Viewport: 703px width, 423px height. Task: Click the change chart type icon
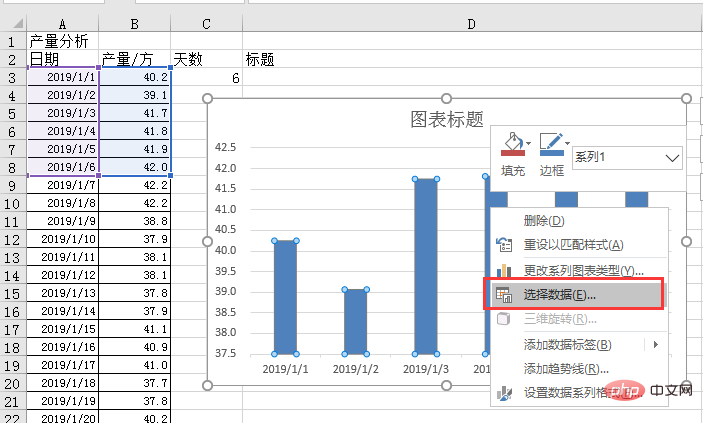point(504,270)
